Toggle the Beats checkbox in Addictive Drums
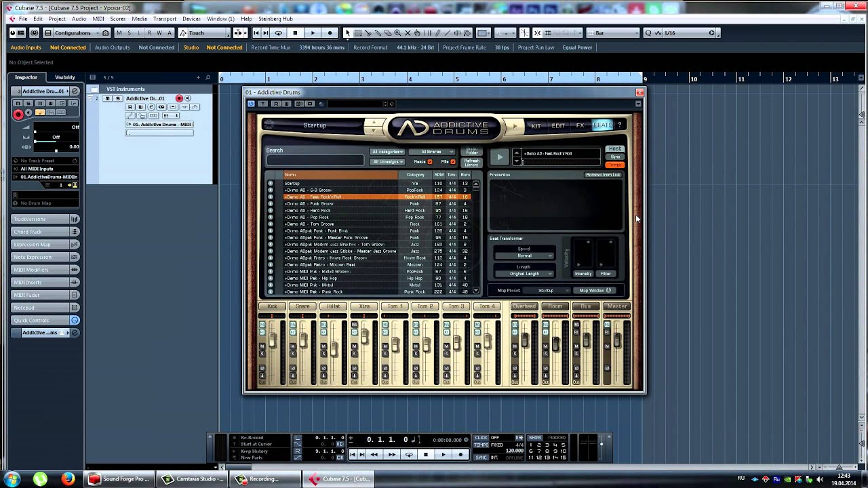 429,162
